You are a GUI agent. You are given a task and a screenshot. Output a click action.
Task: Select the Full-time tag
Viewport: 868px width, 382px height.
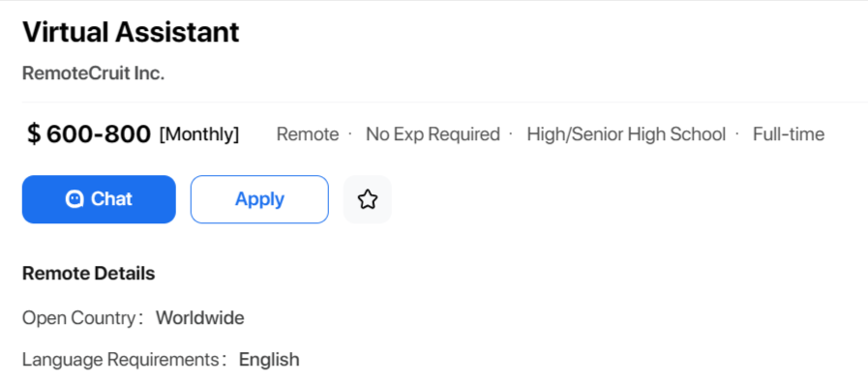(x=789, y=134)
